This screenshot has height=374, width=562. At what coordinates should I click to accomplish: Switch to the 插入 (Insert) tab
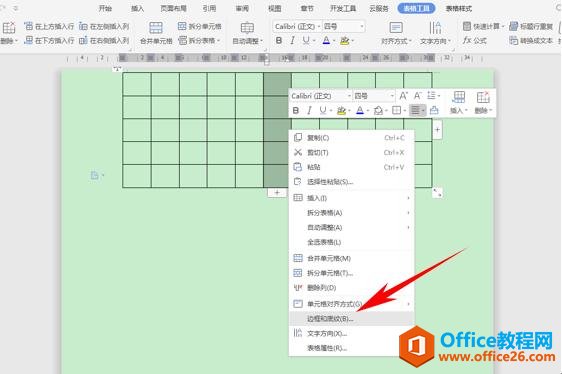click(x=138, y=8)
